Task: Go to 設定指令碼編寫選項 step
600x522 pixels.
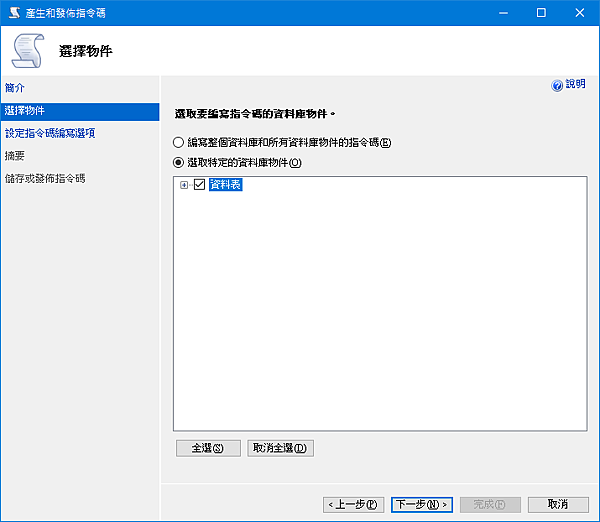Action: 50,133
